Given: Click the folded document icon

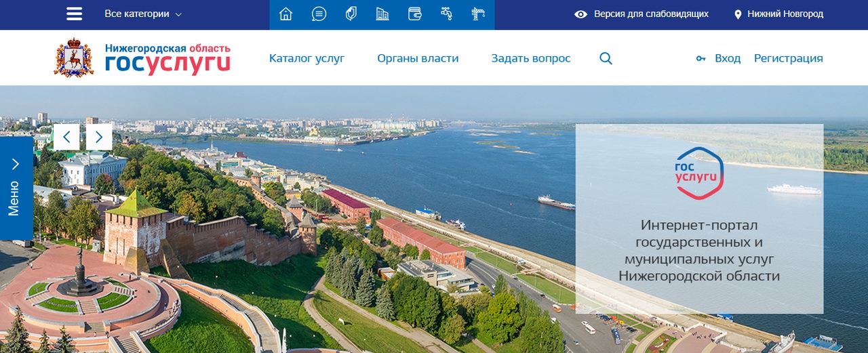Looking at the screenshot, I should [351, 14].
